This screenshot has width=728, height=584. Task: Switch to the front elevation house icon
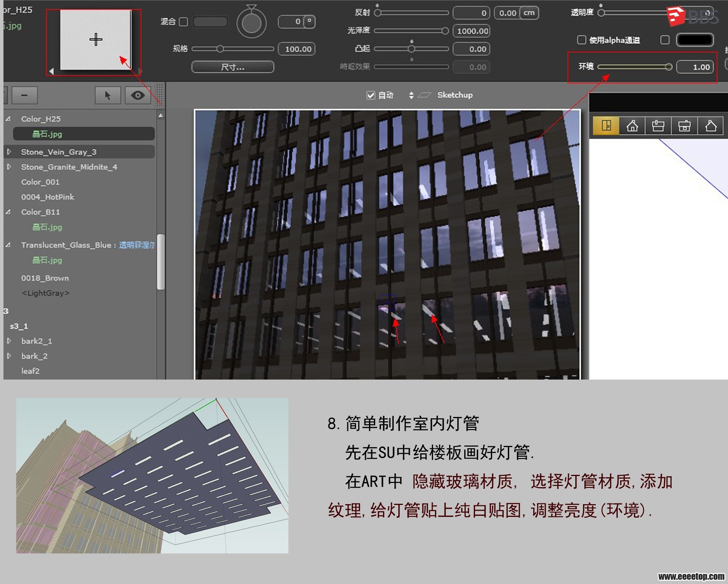(x=632, y=126)
